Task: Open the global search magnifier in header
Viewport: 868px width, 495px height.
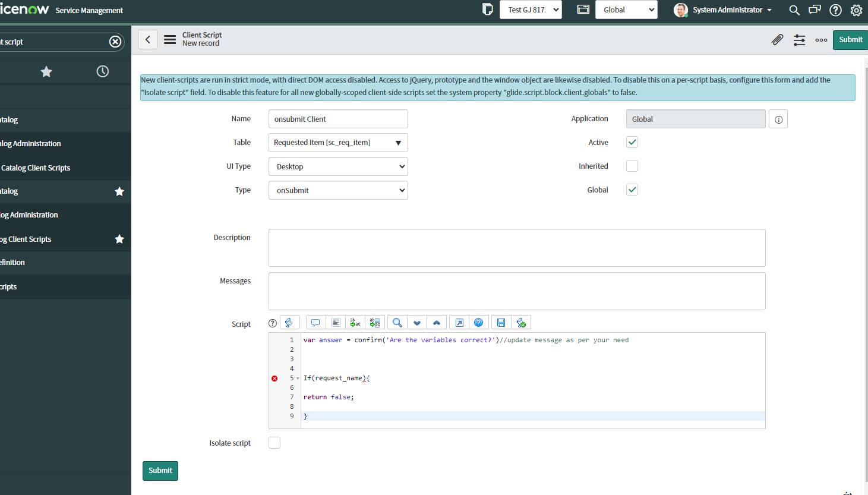Action: tap(794, 10)
